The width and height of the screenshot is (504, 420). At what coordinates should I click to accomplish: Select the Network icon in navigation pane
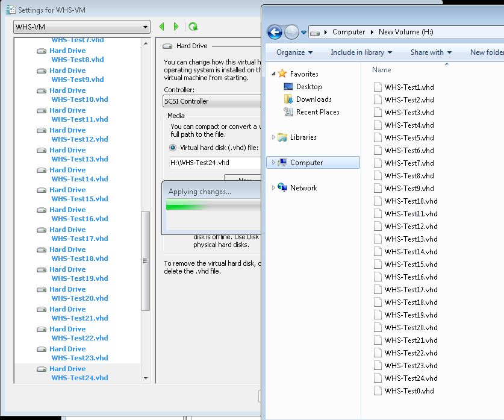click(x=282, y=188)
